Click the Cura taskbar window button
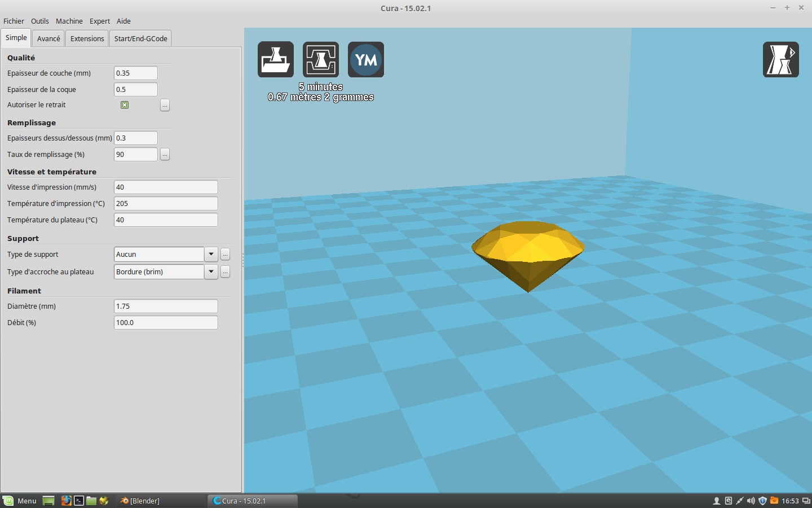812x508 pixels. pos(253,501)
